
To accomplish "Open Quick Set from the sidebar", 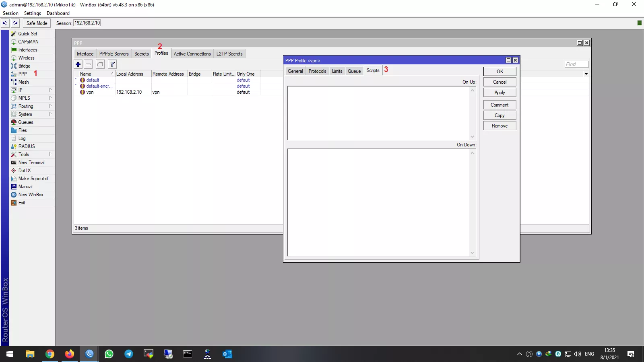I will 28,34.
